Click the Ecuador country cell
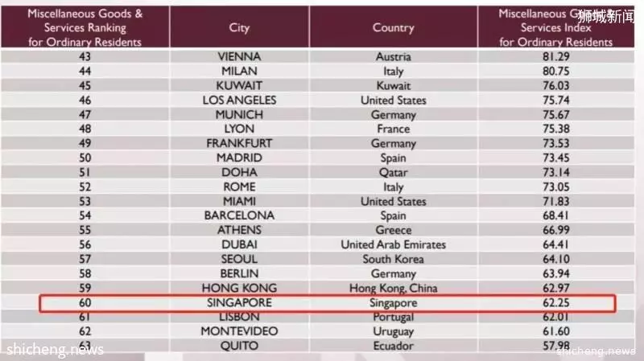644x361 pixels. click(x=393, y=346)
